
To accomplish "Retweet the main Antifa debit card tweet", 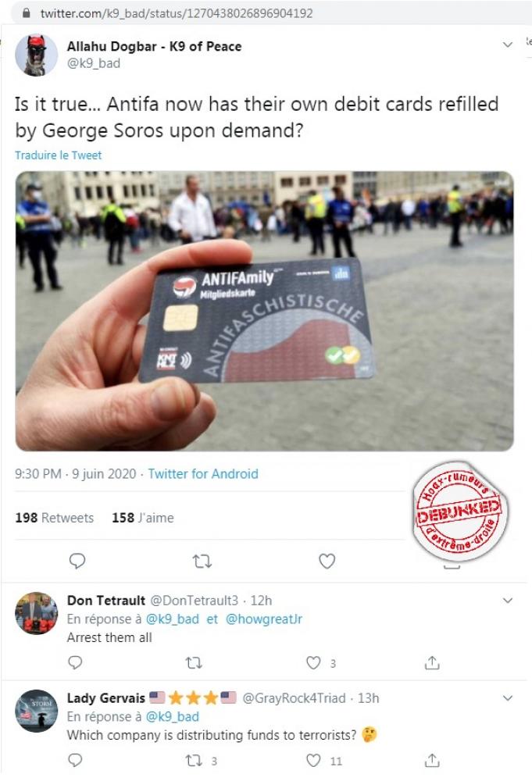I will coord(202,562).
